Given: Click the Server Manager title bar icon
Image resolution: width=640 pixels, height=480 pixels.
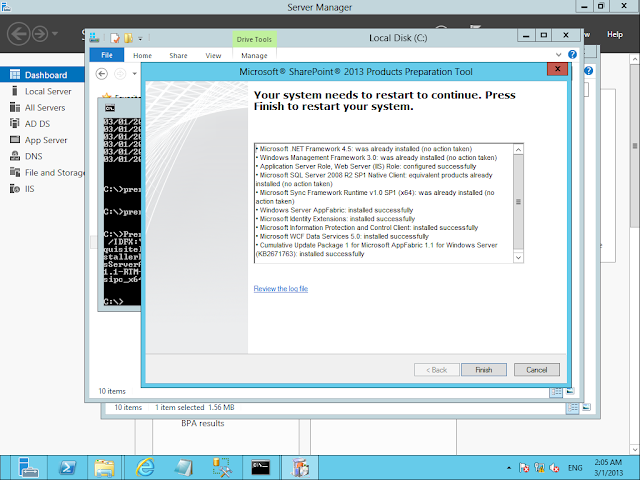Looking at the screenshot, I should [6, 7].
